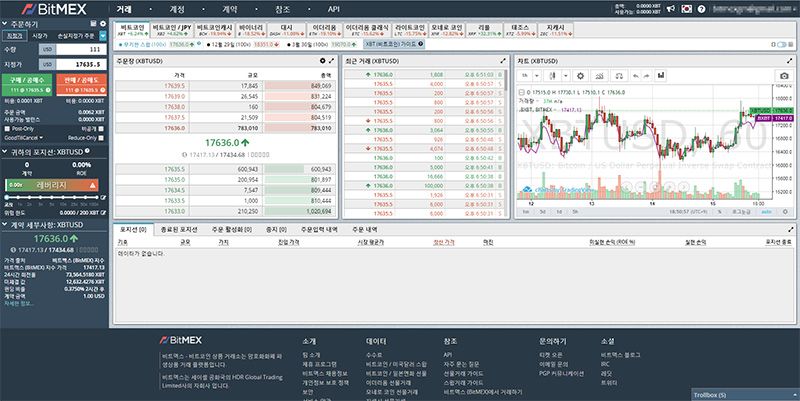Undo last chart action
800x401 pixels.
coord(636,76)
